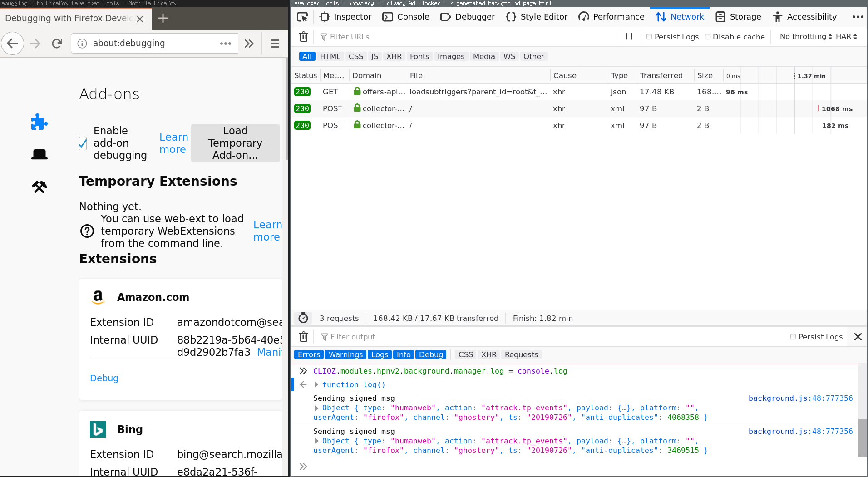Screen dimensions: 868x477
Task: Filter requests by XHR
Action: (x=394, y=56)
